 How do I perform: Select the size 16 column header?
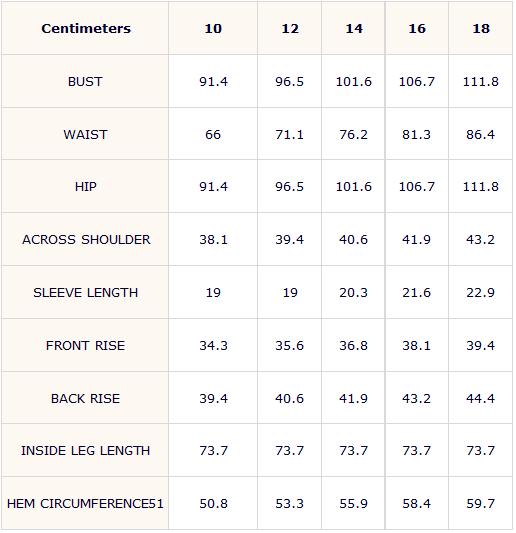coord(417,28)
